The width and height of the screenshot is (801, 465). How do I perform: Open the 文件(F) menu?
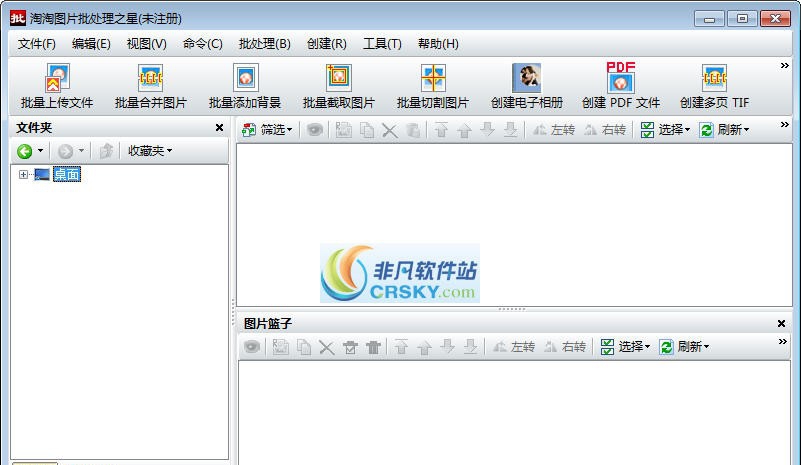click(36, 44)
